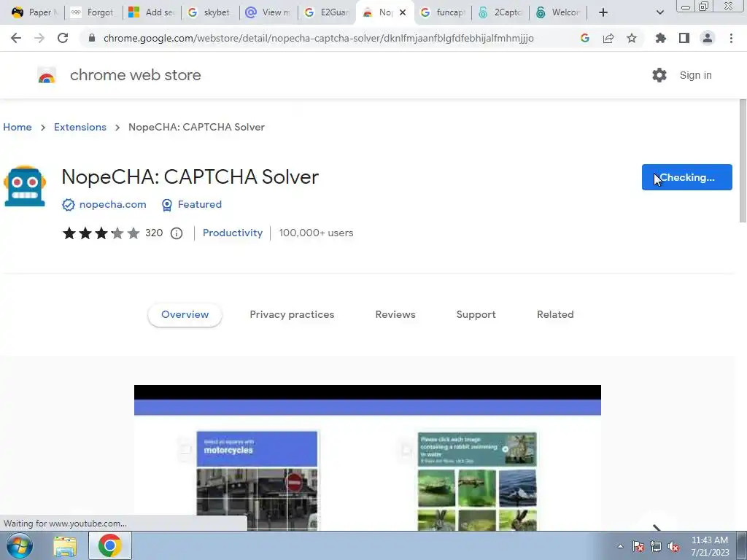The width and height of the screenshot is (747, 560).
Task: Open the Reviews tab
Action: pos(395,315)
